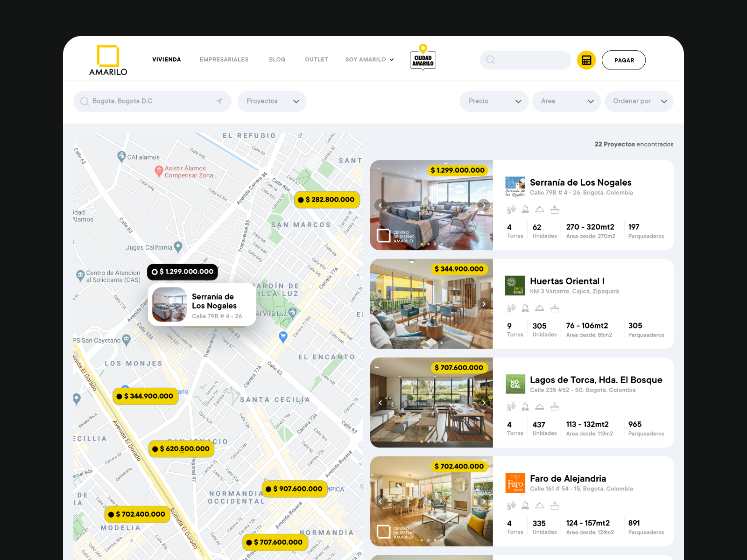The image size is (747, 560).
Task: Expand the Ordenar por sort dropdown
Action: 639,101
